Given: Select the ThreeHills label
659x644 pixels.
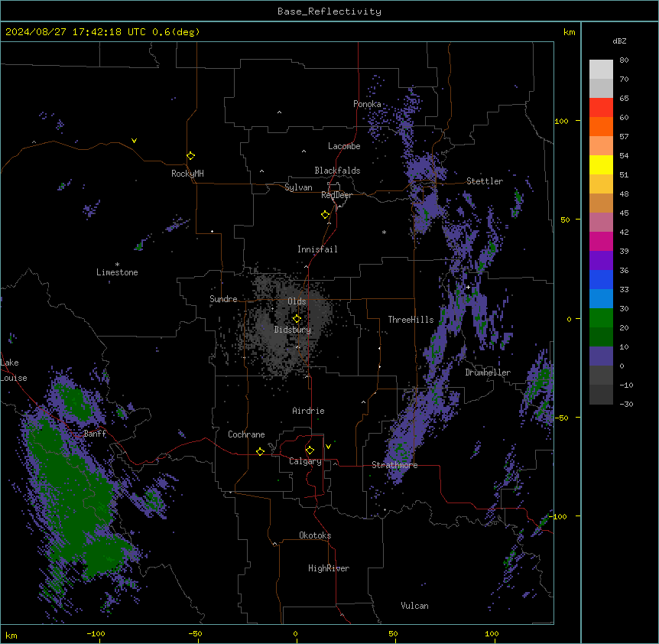Looking at the screenshot, I should pos(411,320).
